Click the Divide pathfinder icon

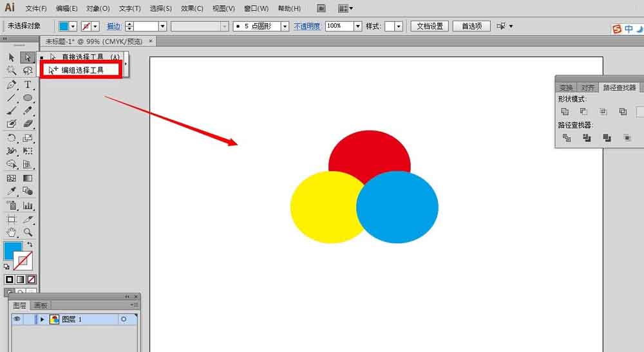tap(567, 138)
